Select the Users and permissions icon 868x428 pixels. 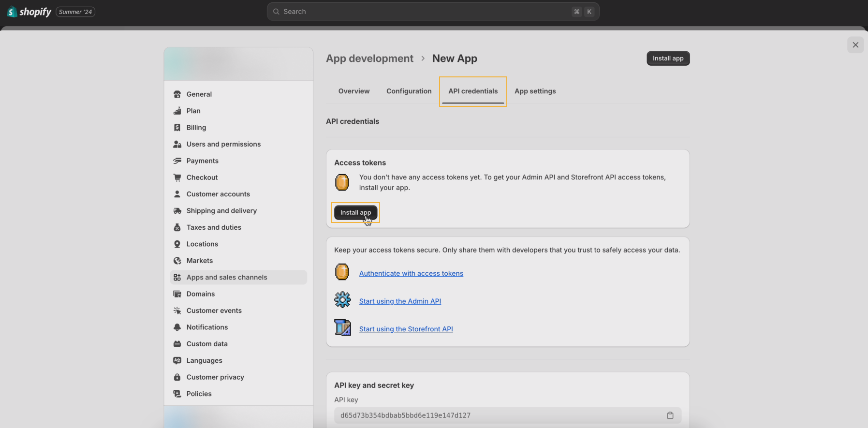(x=177, y=144)
